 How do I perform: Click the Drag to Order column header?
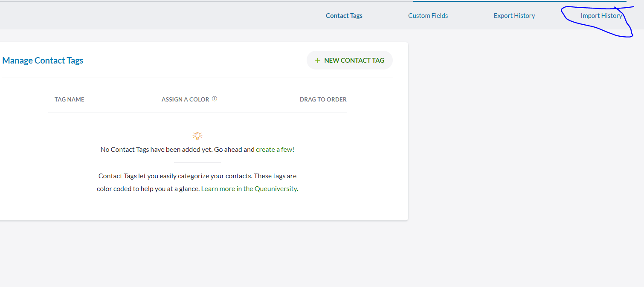click(323, 99)
